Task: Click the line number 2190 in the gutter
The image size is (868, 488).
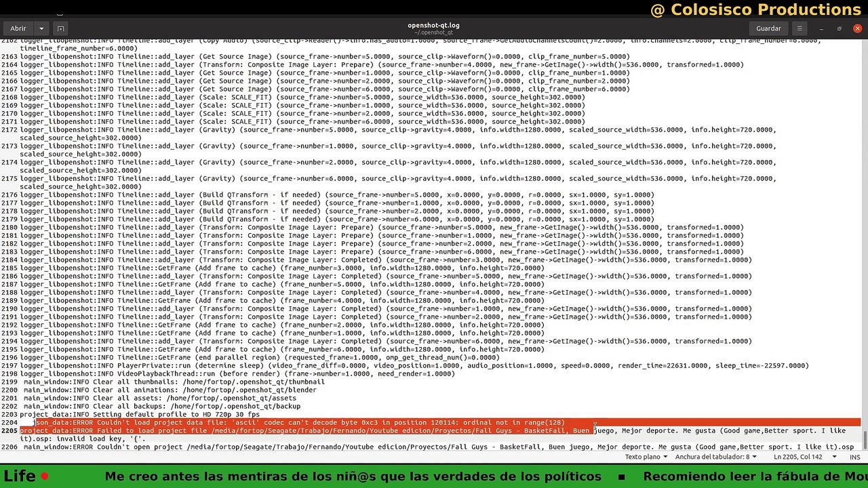Action: tap(9, 308)
